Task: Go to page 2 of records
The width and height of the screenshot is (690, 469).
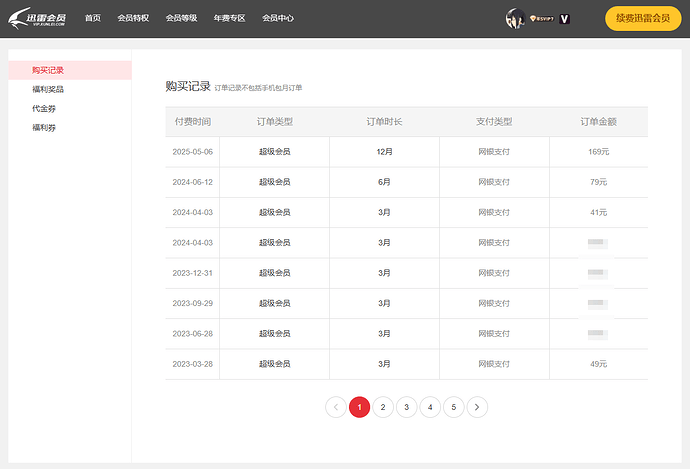Action: (383, 407)
